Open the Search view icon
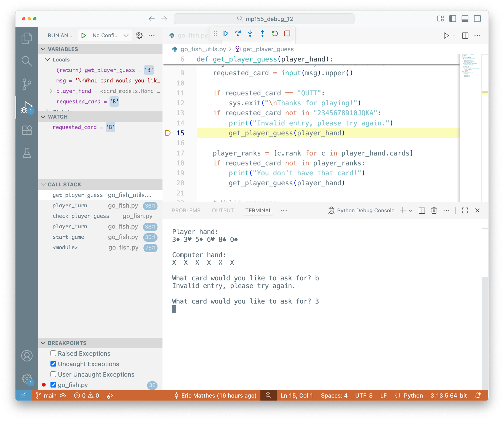Viewport: 504px width, 421px height. coord(27,61)
